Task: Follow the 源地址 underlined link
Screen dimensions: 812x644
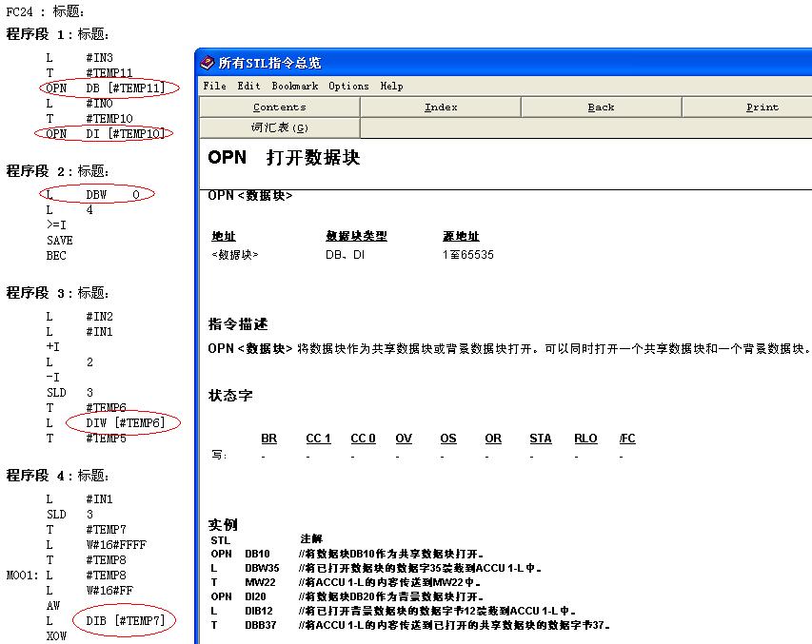Action: pyautogui.click(x=461, y=237)
